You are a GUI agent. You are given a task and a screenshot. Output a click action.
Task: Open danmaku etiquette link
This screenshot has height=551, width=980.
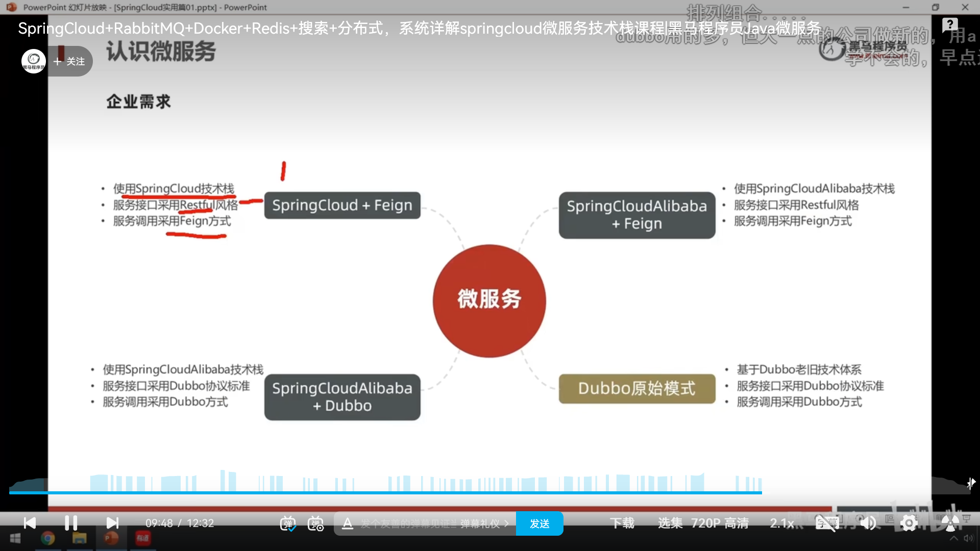(x=484, y=523)
